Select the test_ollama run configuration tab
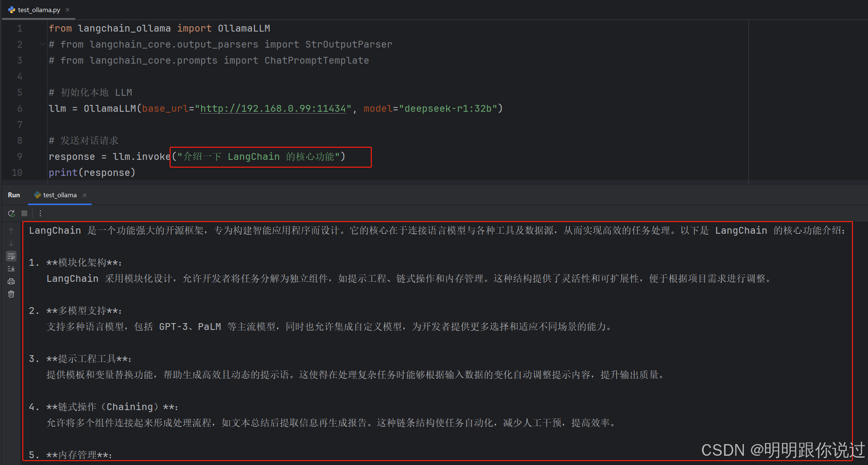Screen dimensions: 868x465 pos(60,195)
